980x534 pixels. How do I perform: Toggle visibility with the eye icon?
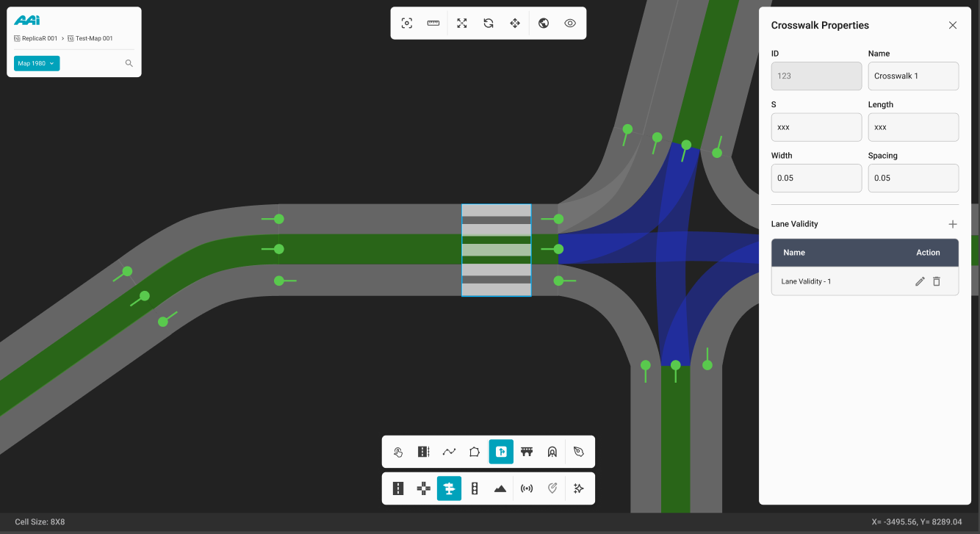point(570,23)
